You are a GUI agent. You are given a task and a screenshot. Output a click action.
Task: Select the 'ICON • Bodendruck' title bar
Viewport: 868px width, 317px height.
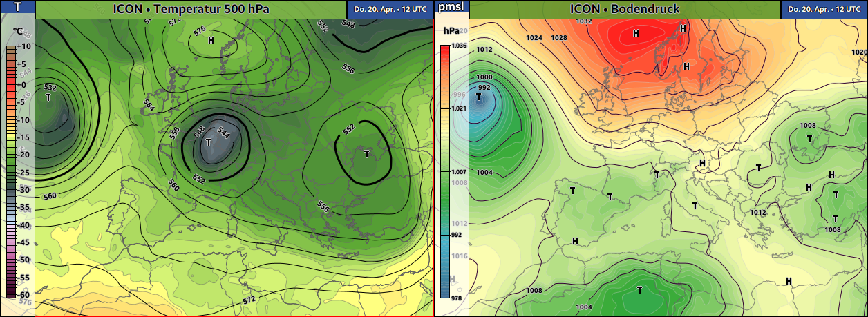coord(625,9)
